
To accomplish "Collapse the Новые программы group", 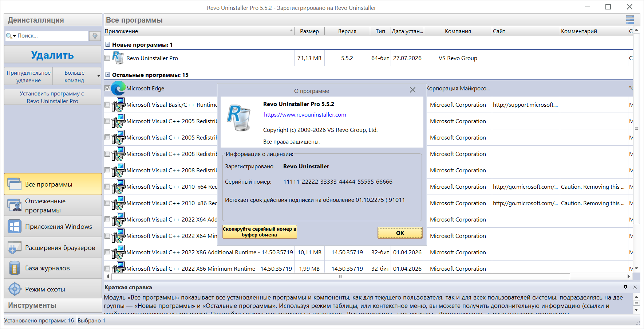I will pos(107,44).
